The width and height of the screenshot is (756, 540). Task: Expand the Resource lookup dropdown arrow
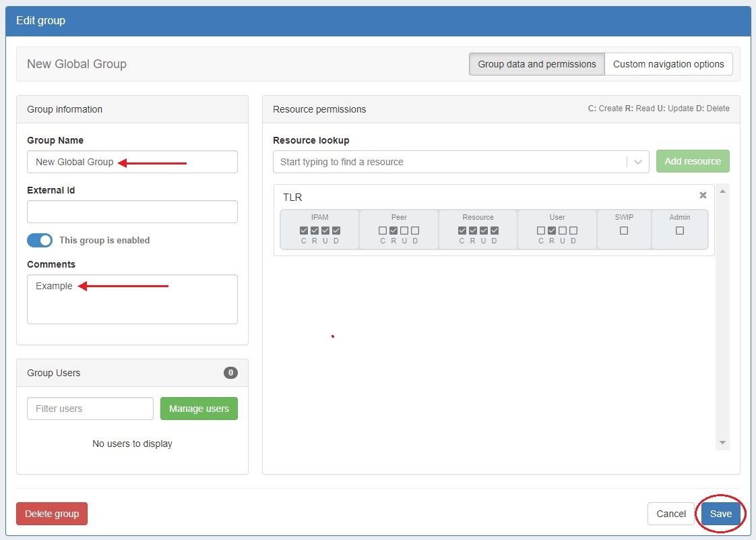[x=637, y=162]
